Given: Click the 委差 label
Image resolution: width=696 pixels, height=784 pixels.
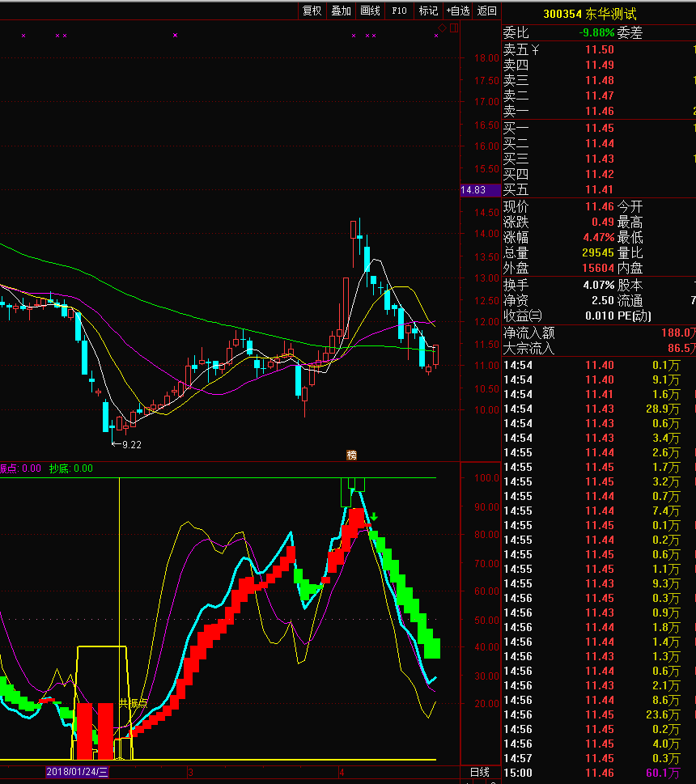Looking at the screenshot, I should tap(630, 32).
